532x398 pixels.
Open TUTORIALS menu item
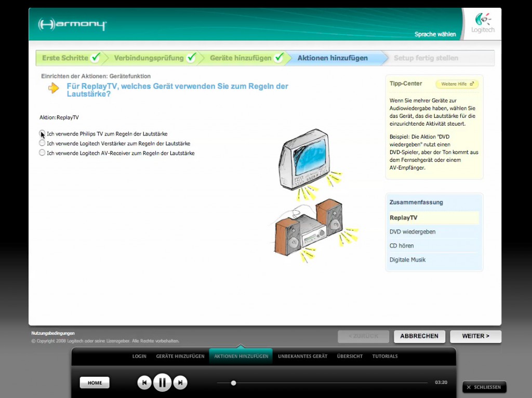click(385, 356)
